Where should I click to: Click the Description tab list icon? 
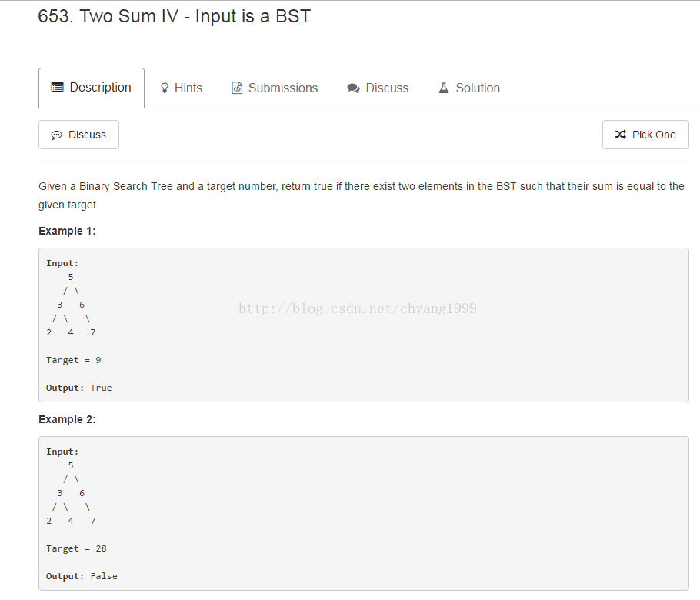click(57, 88)
